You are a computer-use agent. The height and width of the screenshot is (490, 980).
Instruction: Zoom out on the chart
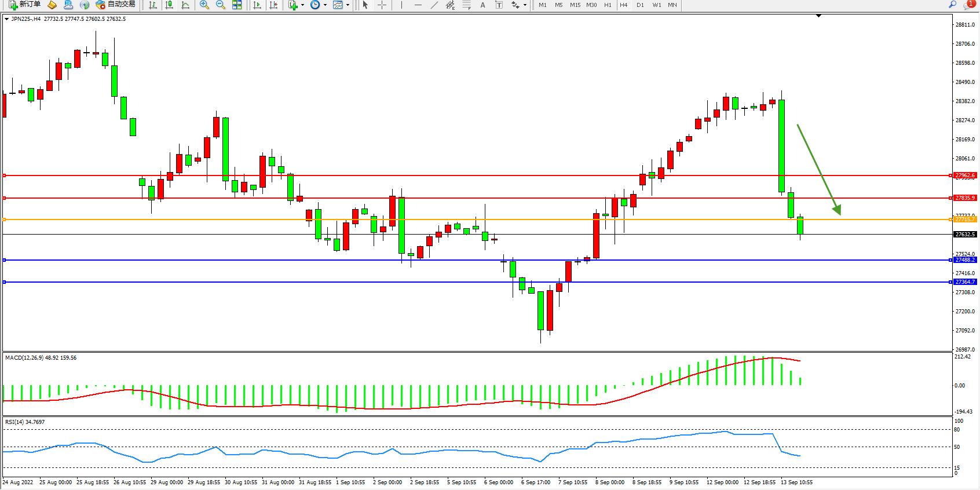click(x=220, y=5)
